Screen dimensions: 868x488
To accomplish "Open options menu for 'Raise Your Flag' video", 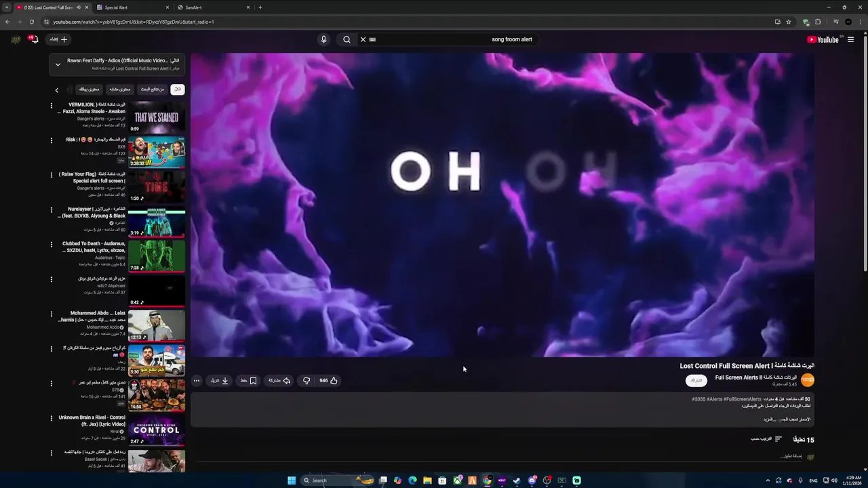I will pyautogui.click(x=51, y=175).
